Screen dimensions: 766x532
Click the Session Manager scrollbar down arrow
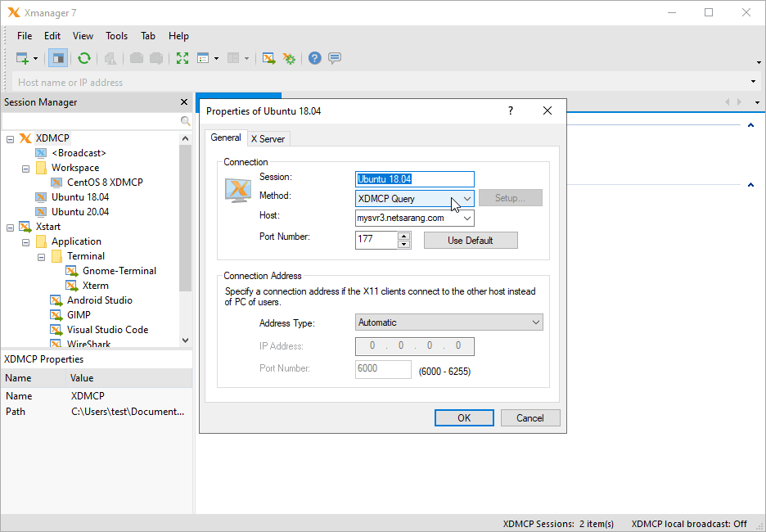(x=185, y=340)
